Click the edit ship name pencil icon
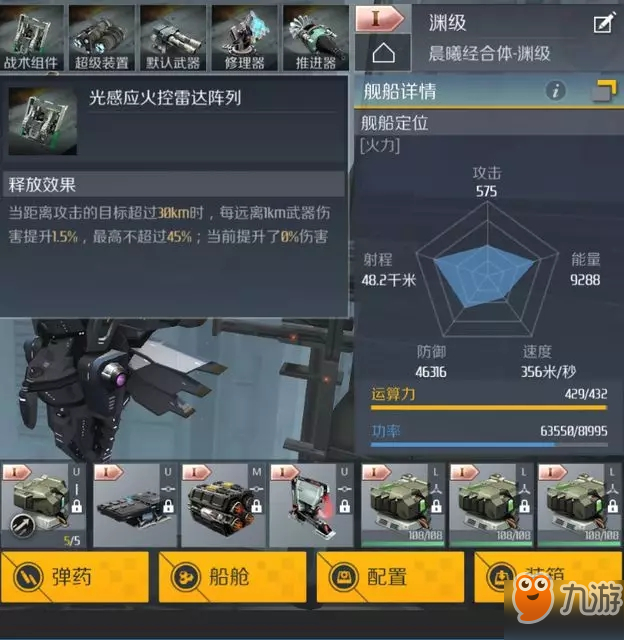Image resolution: width=624 pixels, height=640 pixels. tap(604, 23)
